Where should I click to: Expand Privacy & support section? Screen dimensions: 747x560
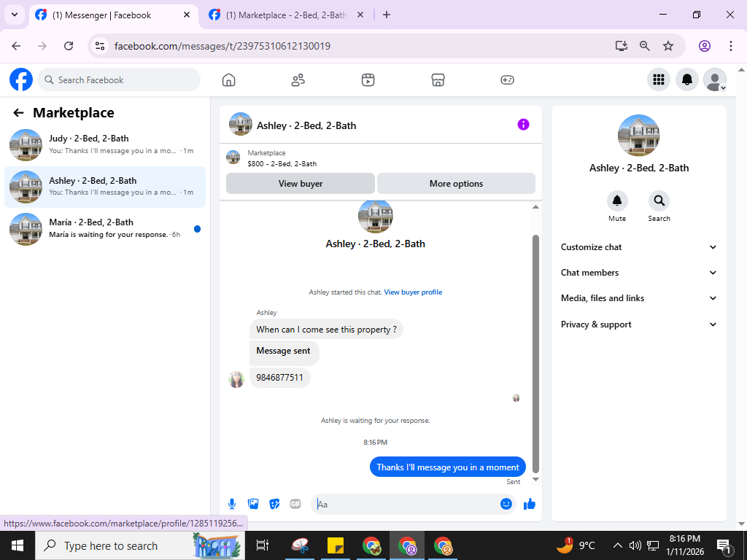(x=638, y=324)
